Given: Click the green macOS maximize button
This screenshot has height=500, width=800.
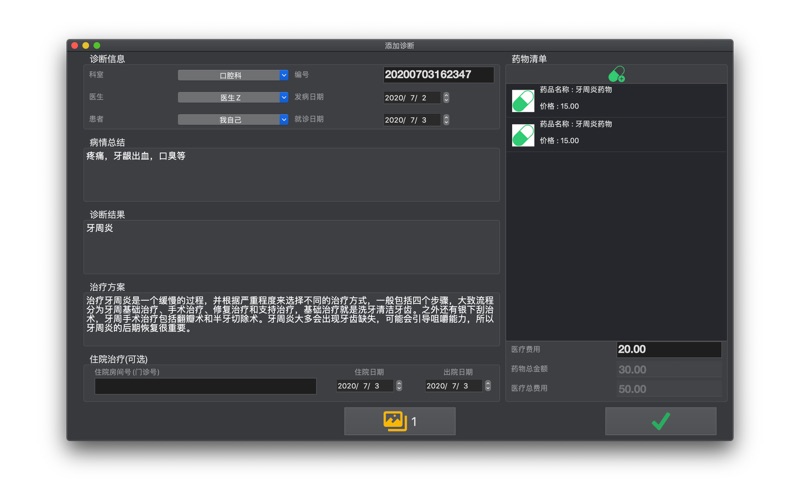Looking at the screenshot, I should pyautogui.click(x=97, y=46).
